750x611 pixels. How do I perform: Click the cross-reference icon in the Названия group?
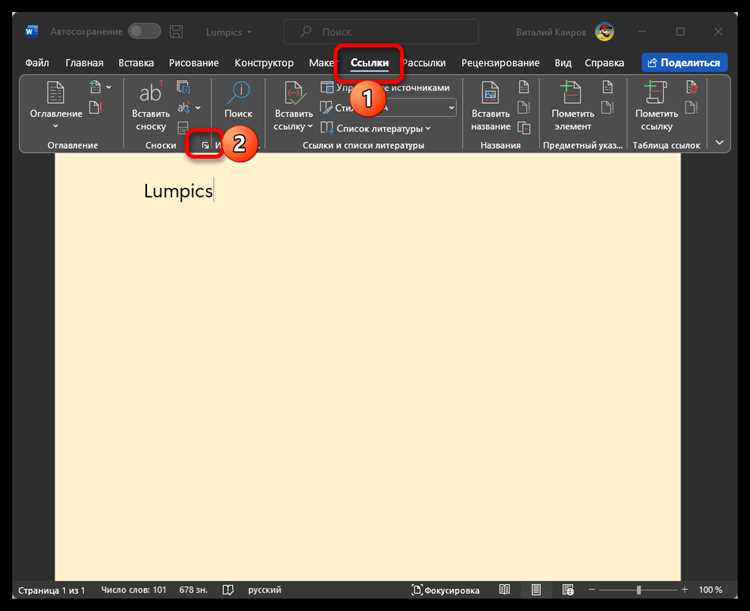[x=524, y=128]
